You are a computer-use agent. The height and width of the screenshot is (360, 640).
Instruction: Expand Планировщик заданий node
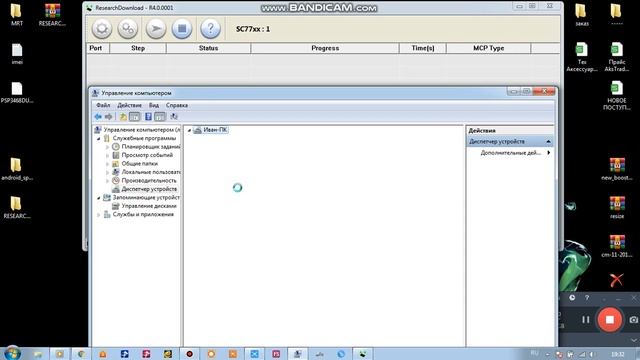(107, 147)
